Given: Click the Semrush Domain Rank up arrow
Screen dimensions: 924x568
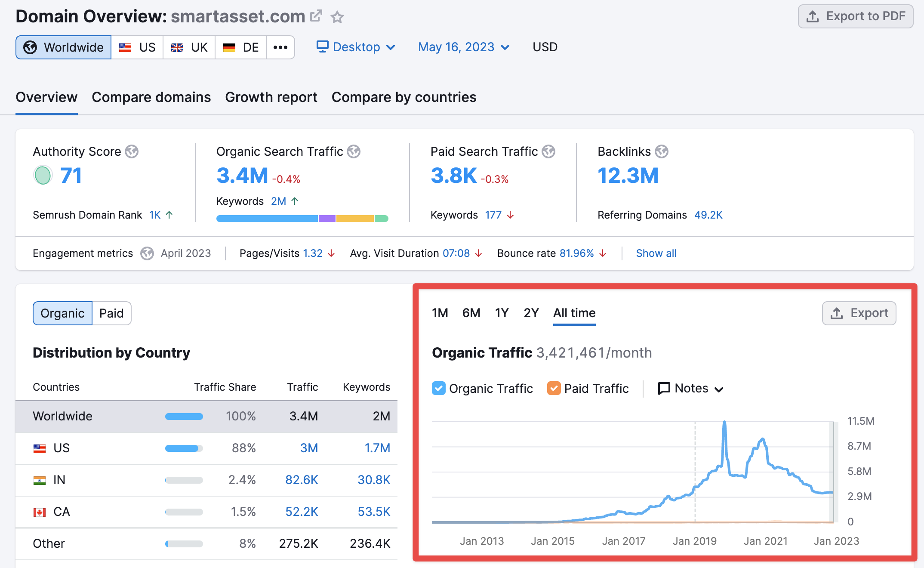Looking at the screenshot, I should 169,214.
